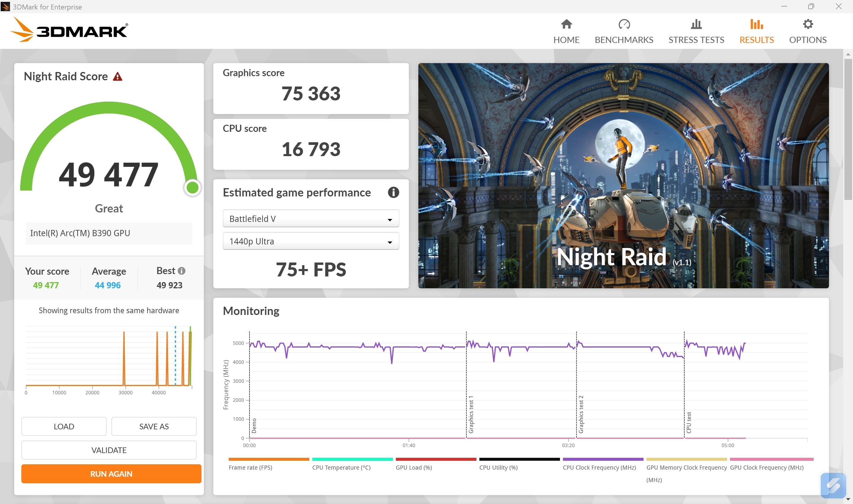Click the Stress Tests bar chart icon
Image resolution: width=853 pixels, height=504 pixels.
[696, 25]
